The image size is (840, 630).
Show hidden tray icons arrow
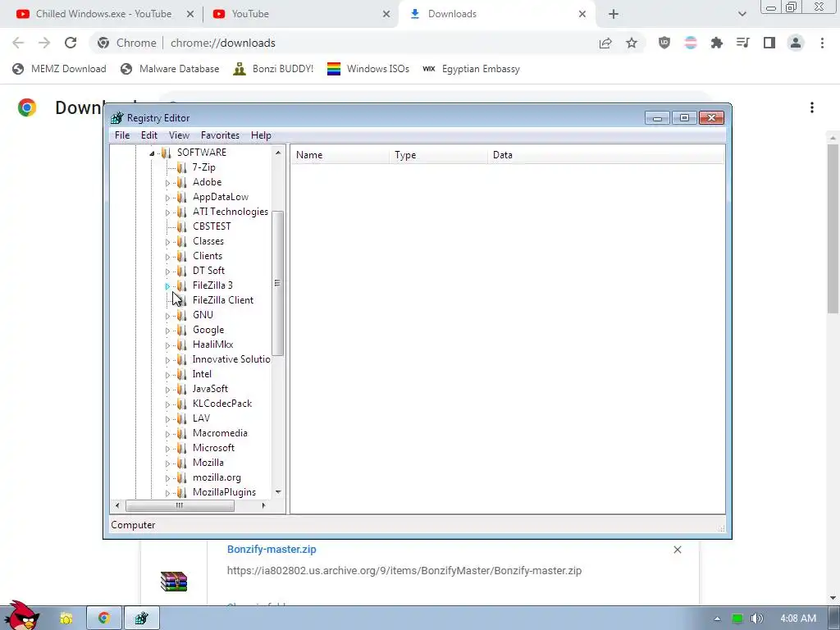tap(717, 619)
